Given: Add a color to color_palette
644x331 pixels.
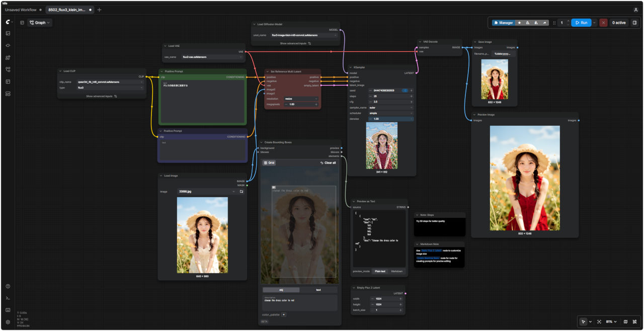Looking at the screenshot, I should click(284, 315).
